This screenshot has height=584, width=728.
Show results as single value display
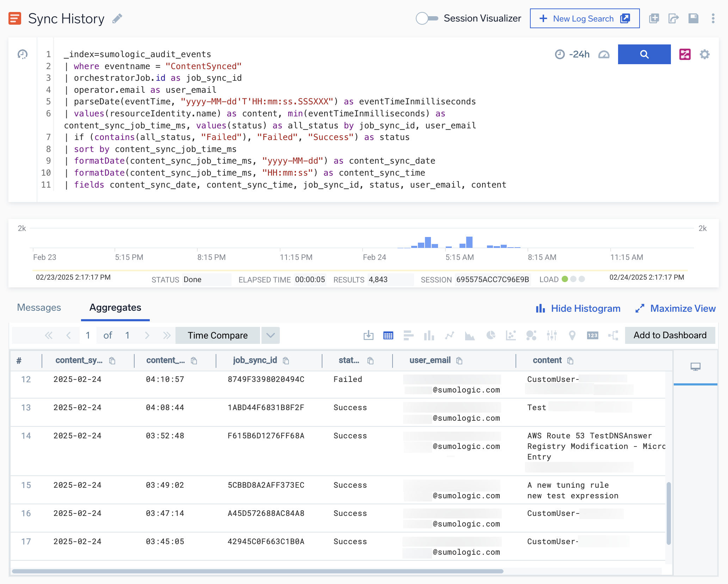point(592,335)
